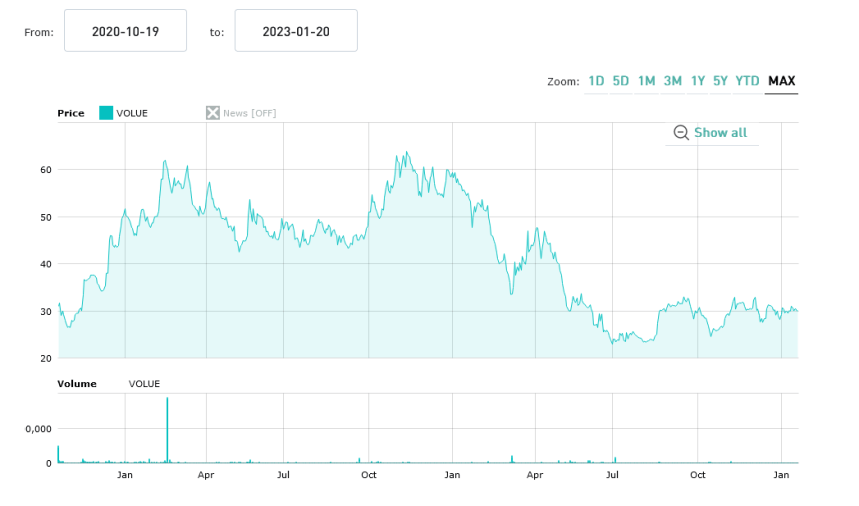Switch chart zoom to 1Y
Viewport: 859px width, 506px height.
(x=698, y=81)
